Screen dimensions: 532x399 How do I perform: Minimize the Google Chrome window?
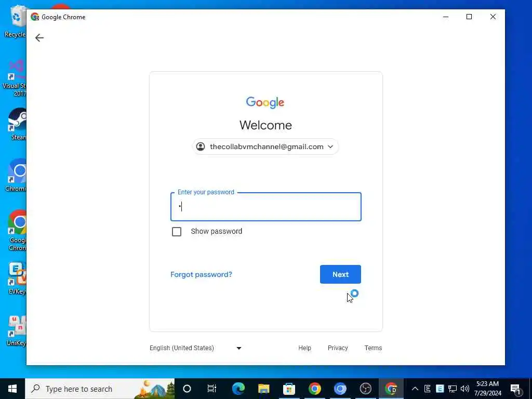click(446, 17)
